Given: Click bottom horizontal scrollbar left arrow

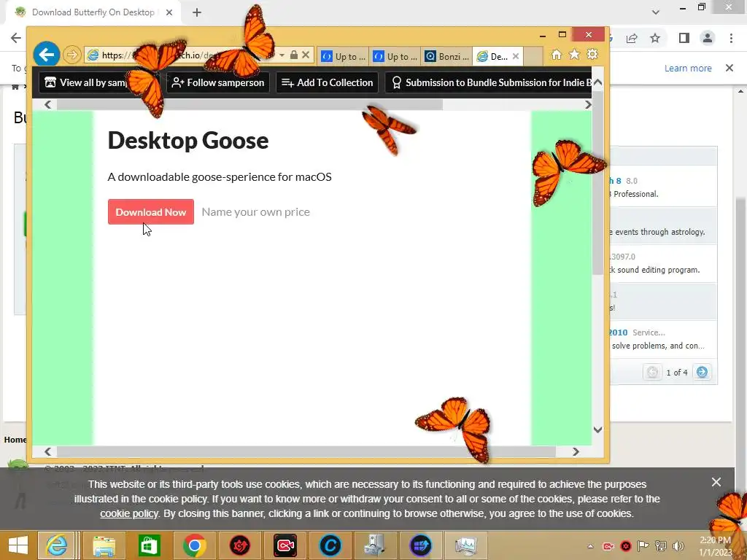Looking at the screenshot, I should tap(47, 451).
